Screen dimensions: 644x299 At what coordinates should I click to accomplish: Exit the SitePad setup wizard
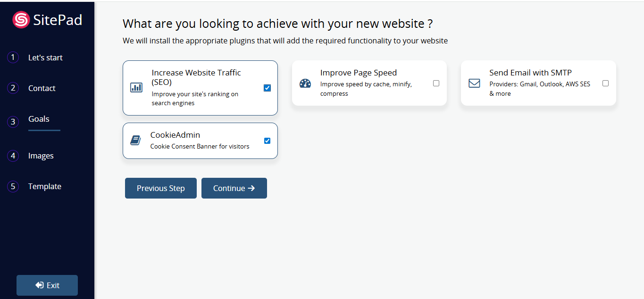[x=47, y=285]
